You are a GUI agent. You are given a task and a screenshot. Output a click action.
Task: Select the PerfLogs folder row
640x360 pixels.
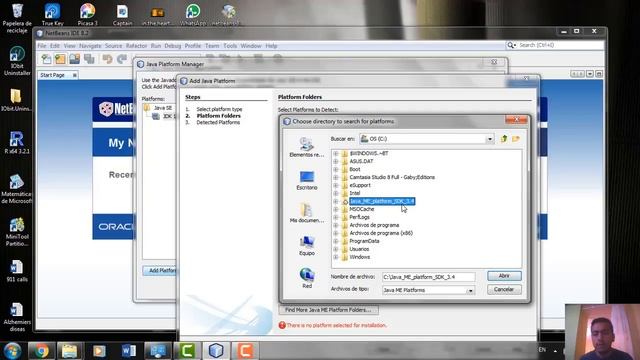(359, 217)
